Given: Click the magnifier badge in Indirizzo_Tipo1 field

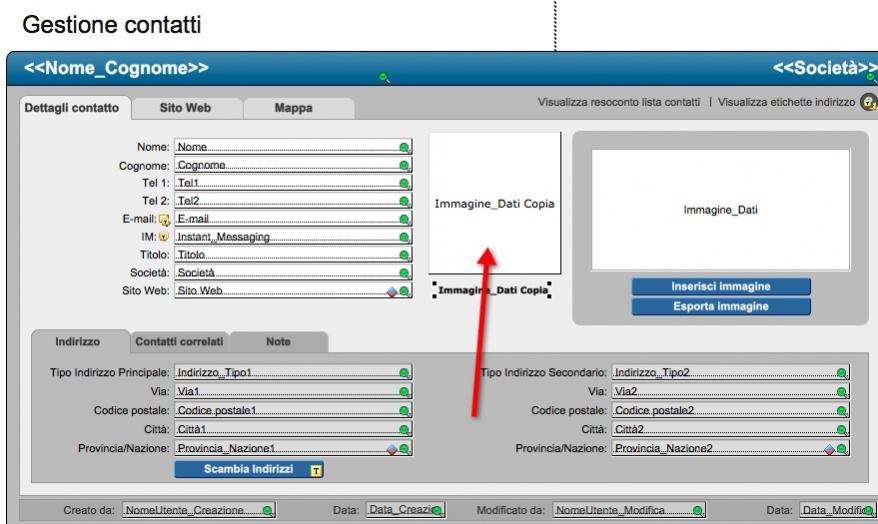Looking at the screenshot, I should (x=404, y=372).
